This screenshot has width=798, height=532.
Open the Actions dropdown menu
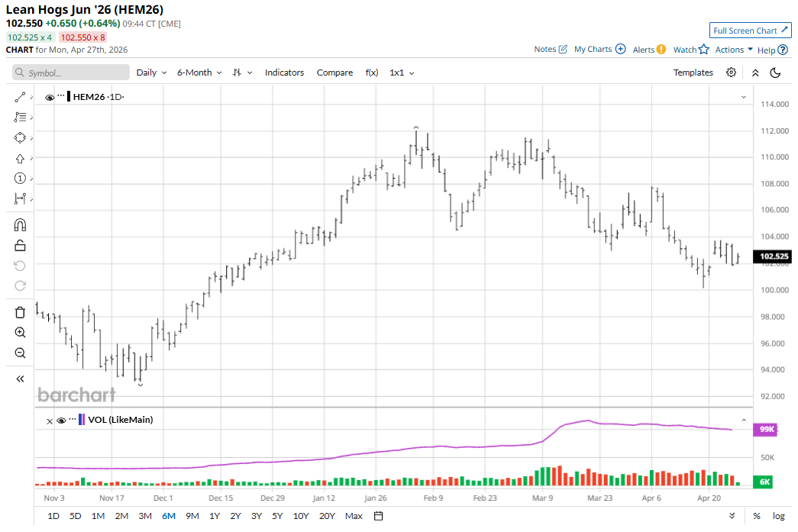coord(734,50)
